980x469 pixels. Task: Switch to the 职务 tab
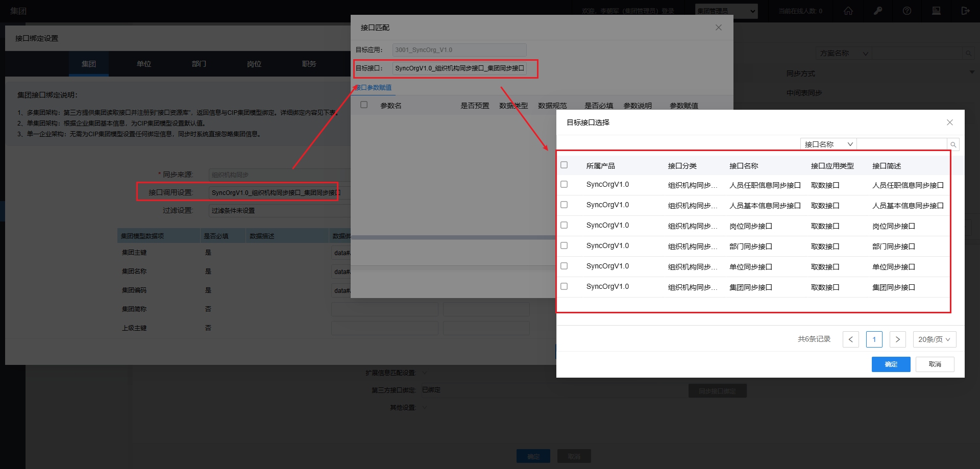tap(309, 64)
